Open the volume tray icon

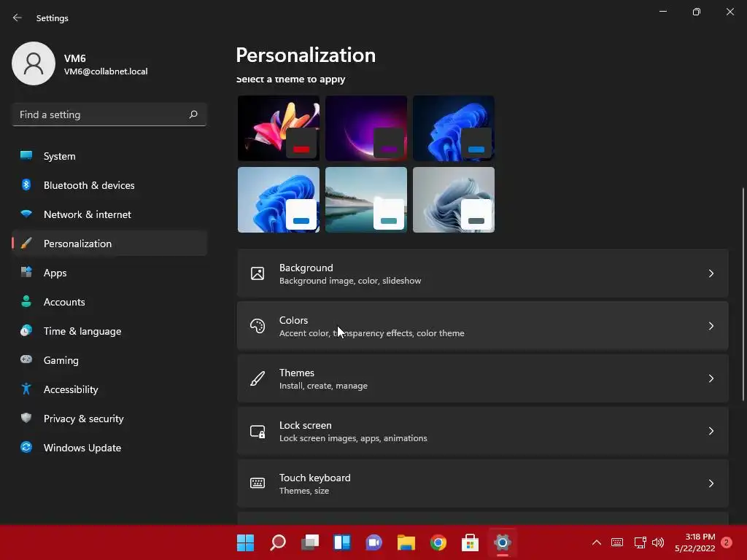pyautogui.click(x=658, y=542)
